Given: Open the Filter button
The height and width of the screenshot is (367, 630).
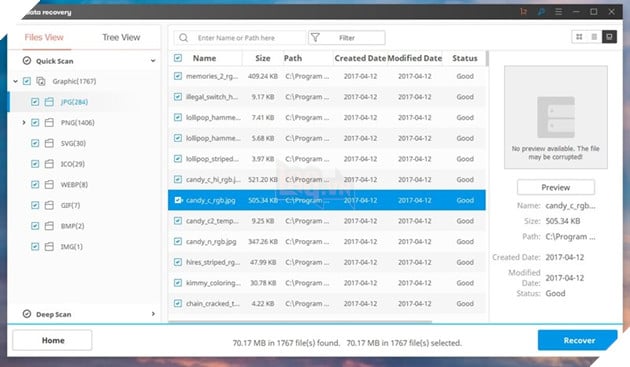Looking at the screenshot, I should (347, 38).
